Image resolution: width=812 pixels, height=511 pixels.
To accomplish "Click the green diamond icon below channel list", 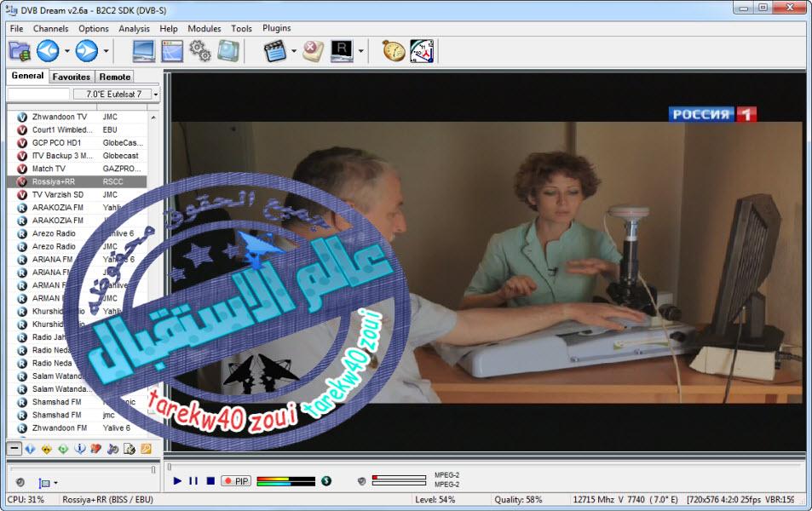I will pyautogui.click(x=63, y=449).
